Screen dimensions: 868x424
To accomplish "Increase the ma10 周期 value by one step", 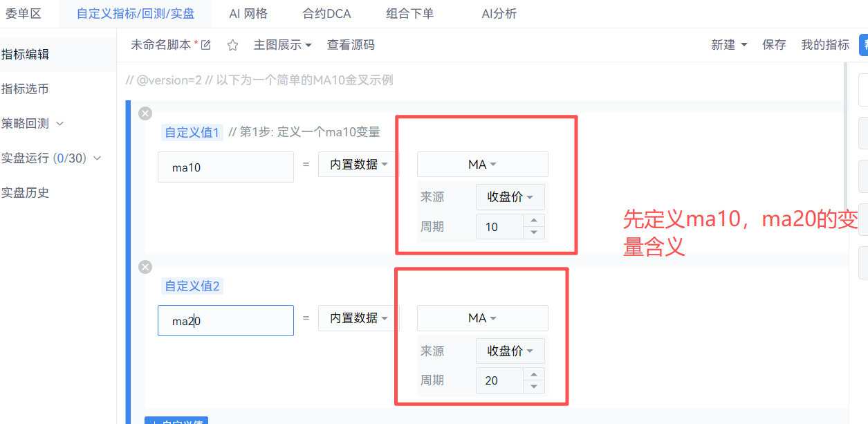I will [x=533, y=221].
